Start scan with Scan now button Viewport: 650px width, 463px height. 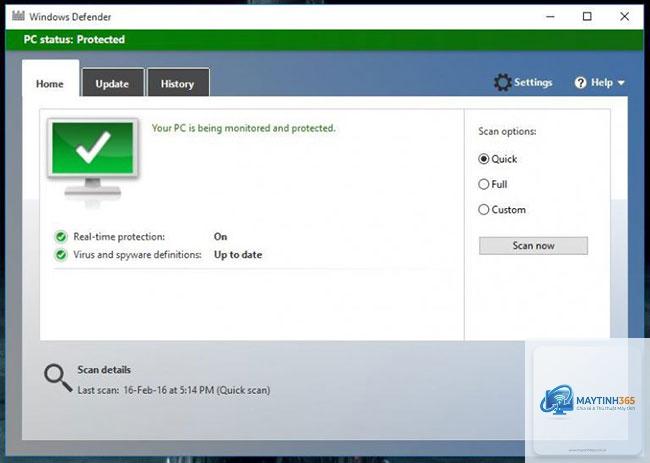pos(533,246)
